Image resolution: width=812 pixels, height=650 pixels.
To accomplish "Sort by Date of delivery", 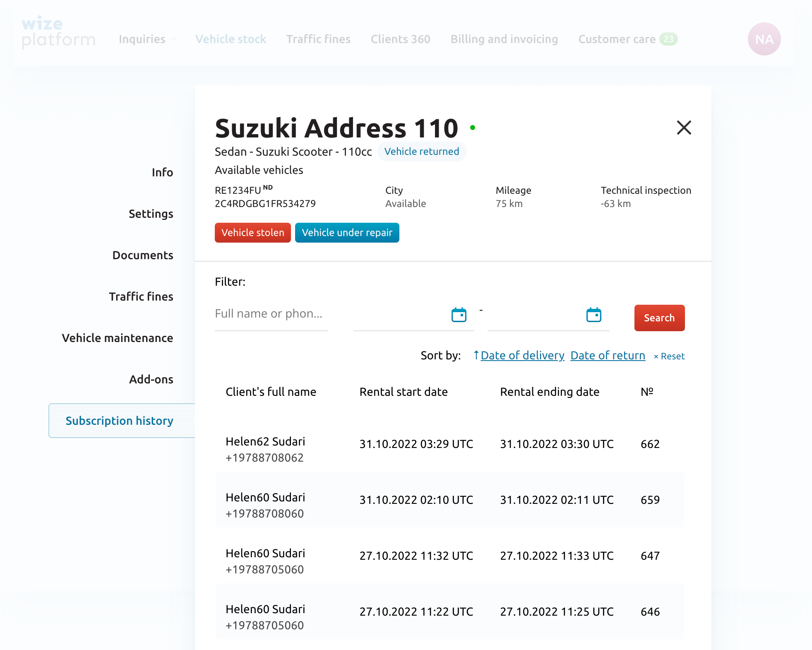I will [x=522, y=356].
